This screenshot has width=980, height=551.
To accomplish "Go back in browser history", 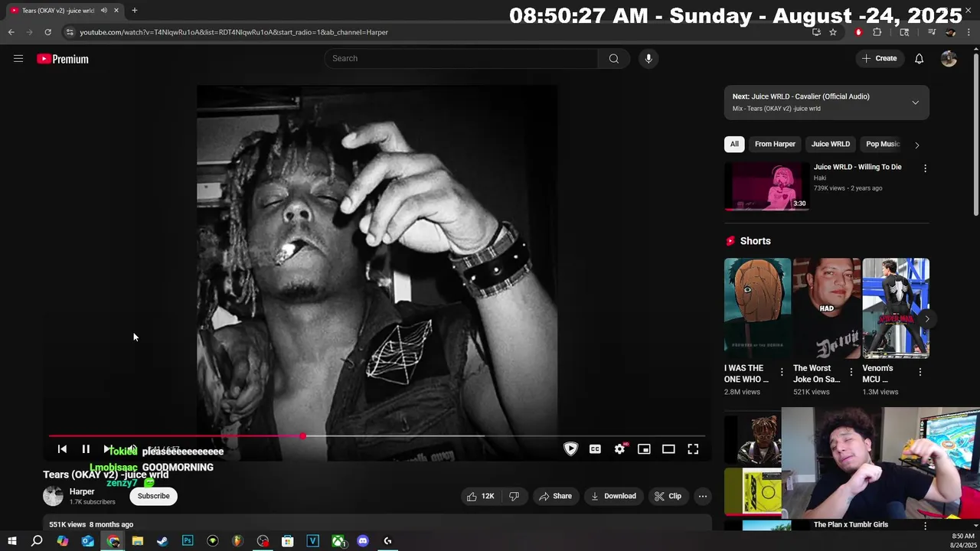I will pos(11,32).
